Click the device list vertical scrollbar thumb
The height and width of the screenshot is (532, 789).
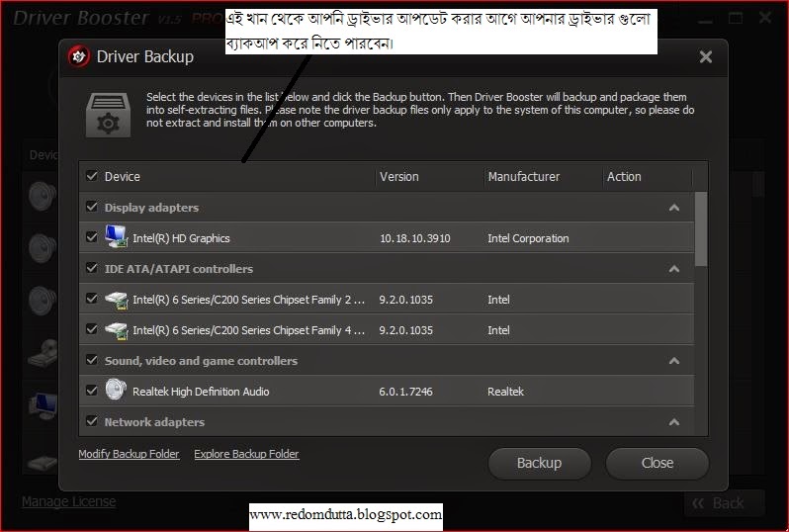click(700, 229)
